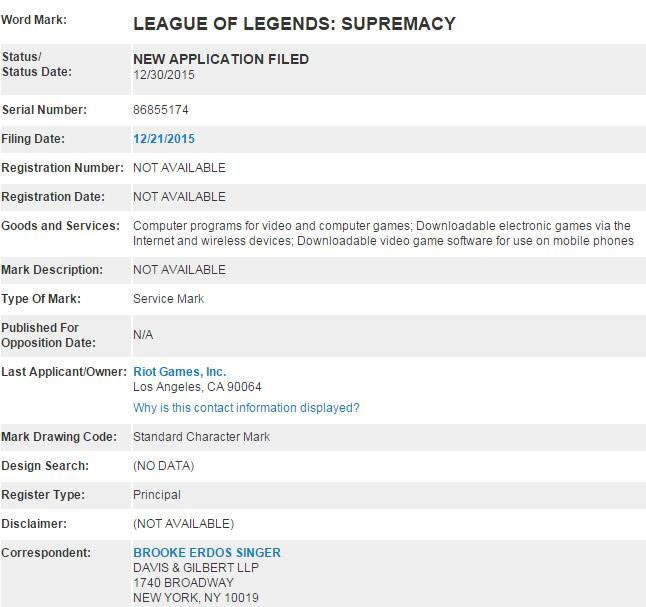Select serial number 86855174
Viewport: 646px width, 607px height.
(161, 110)
